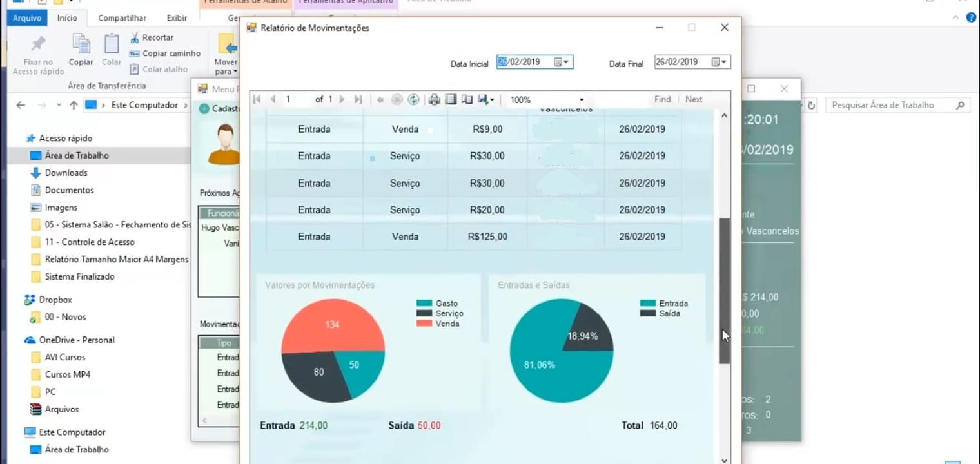This screenshot has height=464, width=980.
Task: Click the Fixar no Acesso rápido pin
Action: click(x=38, y=54)
